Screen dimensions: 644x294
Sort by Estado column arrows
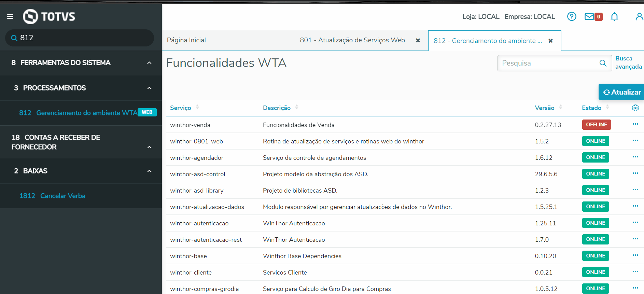[x=607, y=107]
